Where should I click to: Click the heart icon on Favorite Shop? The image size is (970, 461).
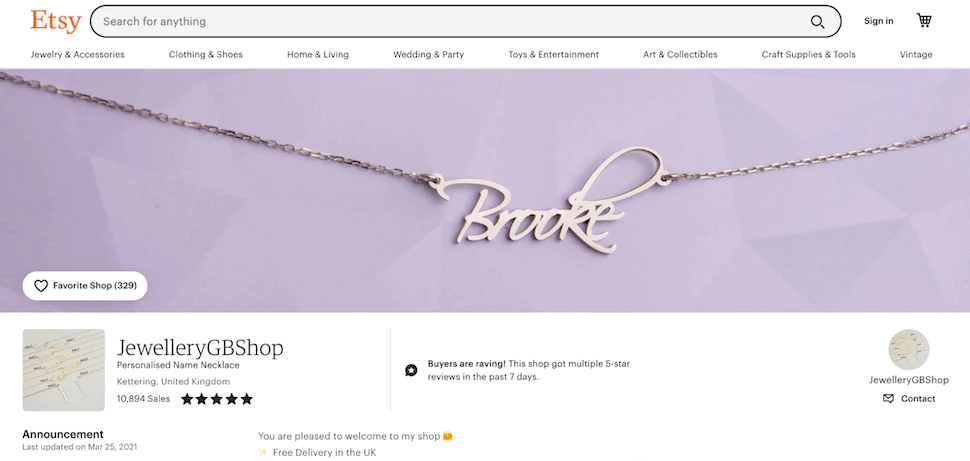click(41, 286)
